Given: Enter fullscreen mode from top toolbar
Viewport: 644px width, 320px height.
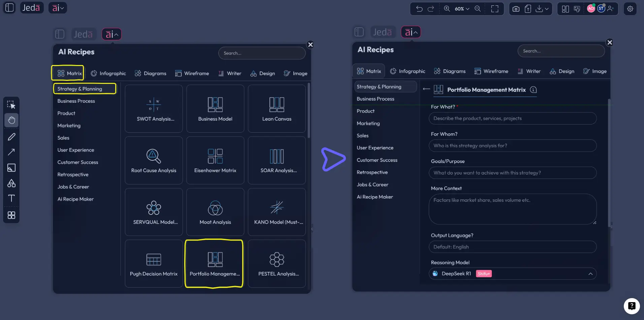Looking at the screenshot, I should 494,9.
